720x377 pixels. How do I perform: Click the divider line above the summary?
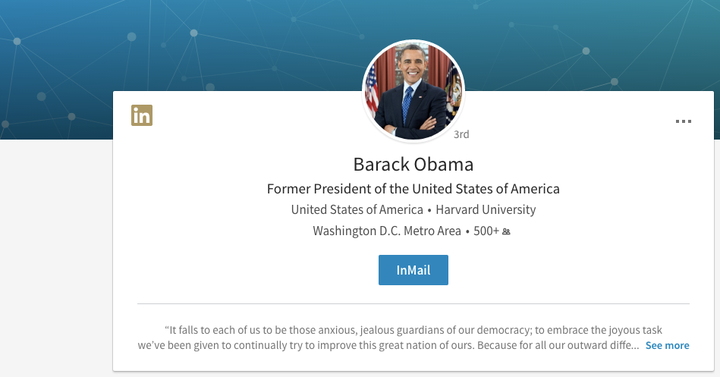pos(413,304)
